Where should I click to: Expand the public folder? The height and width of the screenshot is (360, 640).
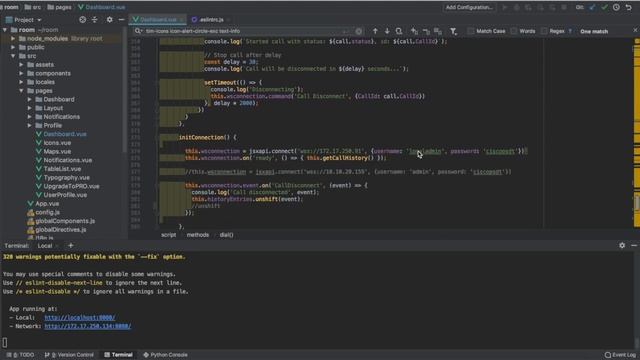[x=13, y=47]
